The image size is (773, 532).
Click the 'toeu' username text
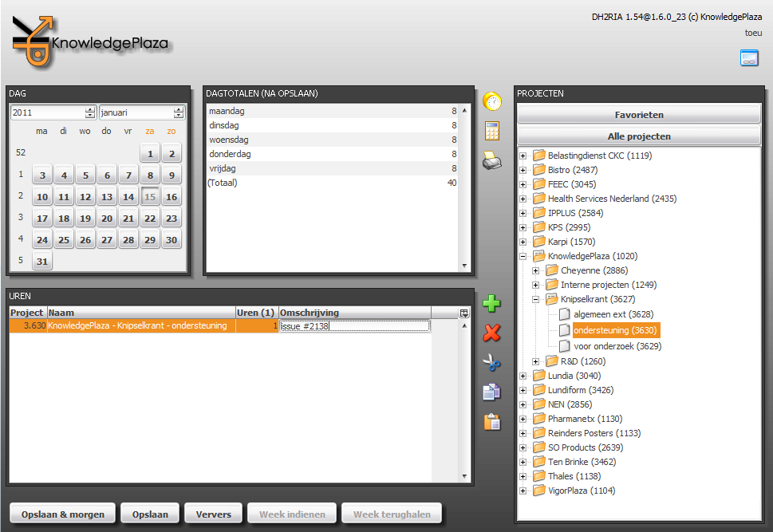(x=753, y=33)
